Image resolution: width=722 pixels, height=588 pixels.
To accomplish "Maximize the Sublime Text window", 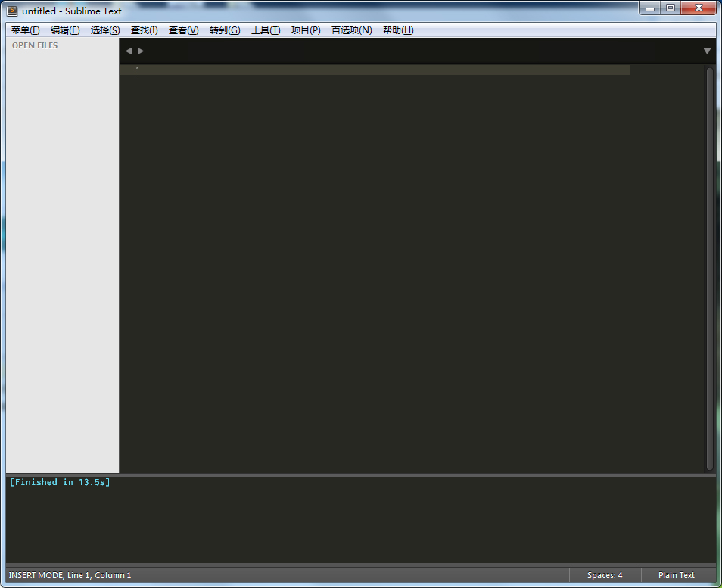I will (x=671, y=8).
